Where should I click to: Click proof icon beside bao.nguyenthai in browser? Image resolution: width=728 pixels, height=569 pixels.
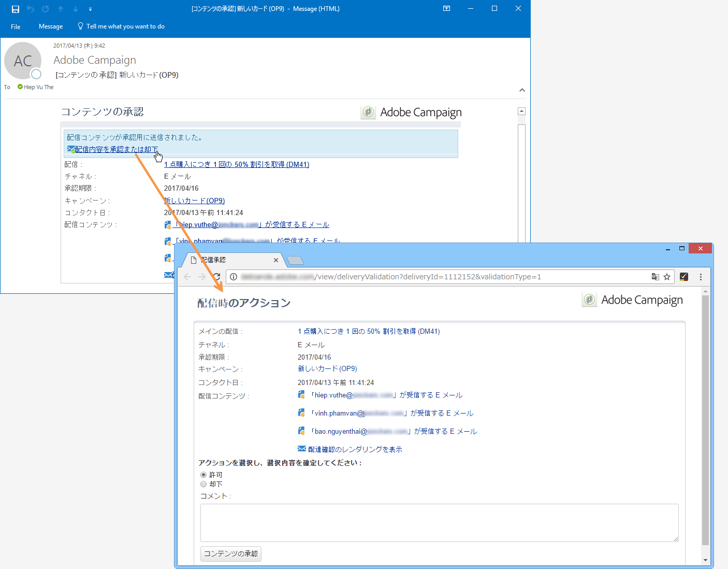[x=301, y=431]
